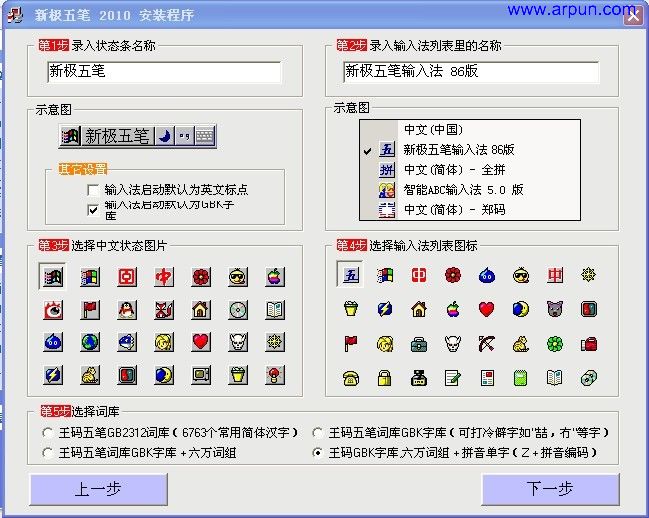Image resolution: width=649 pixels, height=518 pixels.
Task: Pick the notepad with pencil list icon
Action: tap(452, 378)
